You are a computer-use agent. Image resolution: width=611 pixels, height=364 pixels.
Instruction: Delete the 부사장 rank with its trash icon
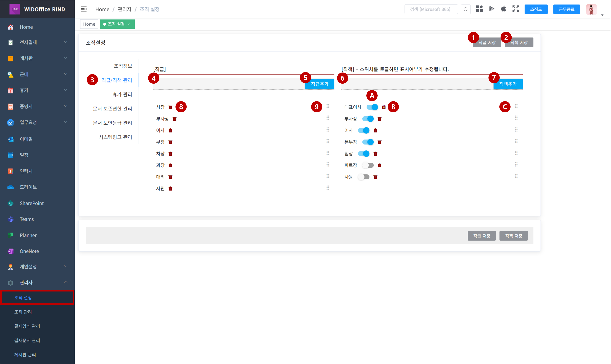pyautogui.click(x=175, y=119)
